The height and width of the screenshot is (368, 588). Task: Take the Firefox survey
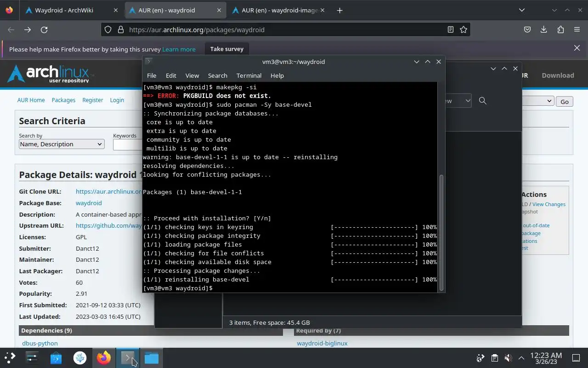pos(227,49)
